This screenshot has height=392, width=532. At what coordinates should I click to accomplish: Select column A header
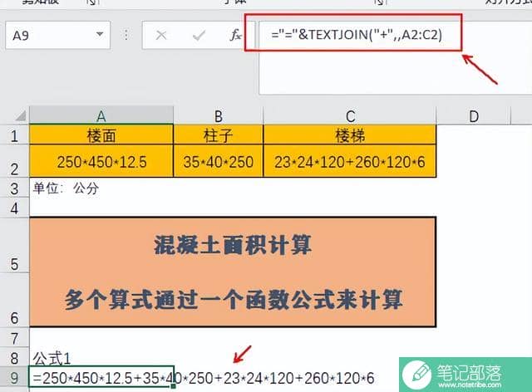coord(101,115)
